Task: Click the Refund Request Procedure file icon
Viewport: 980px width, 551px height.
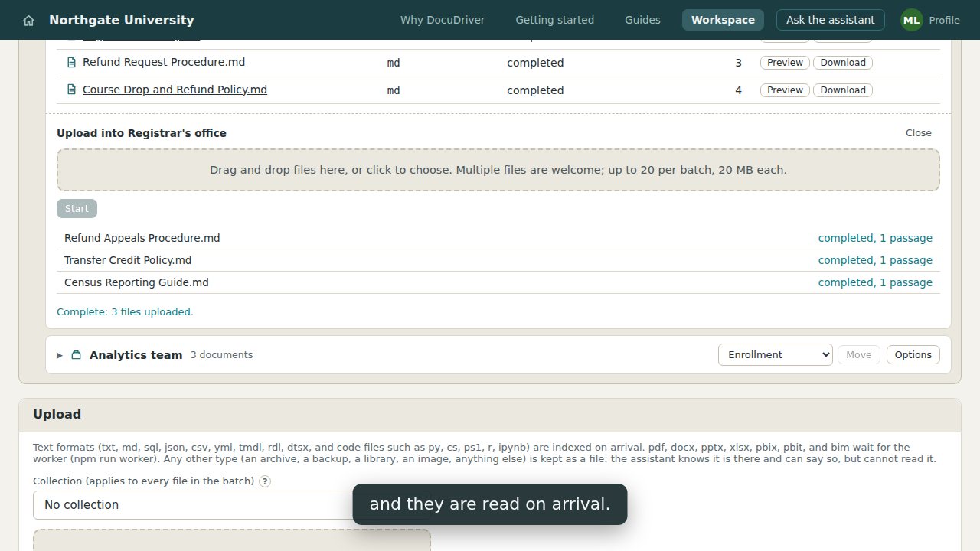Action: [x=72, y=63]
